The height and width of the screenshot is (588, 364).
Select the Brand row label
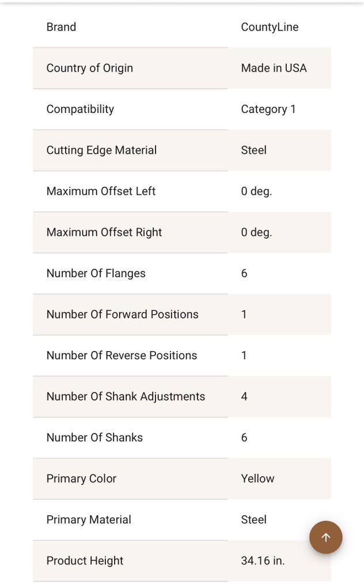point(61,27)
